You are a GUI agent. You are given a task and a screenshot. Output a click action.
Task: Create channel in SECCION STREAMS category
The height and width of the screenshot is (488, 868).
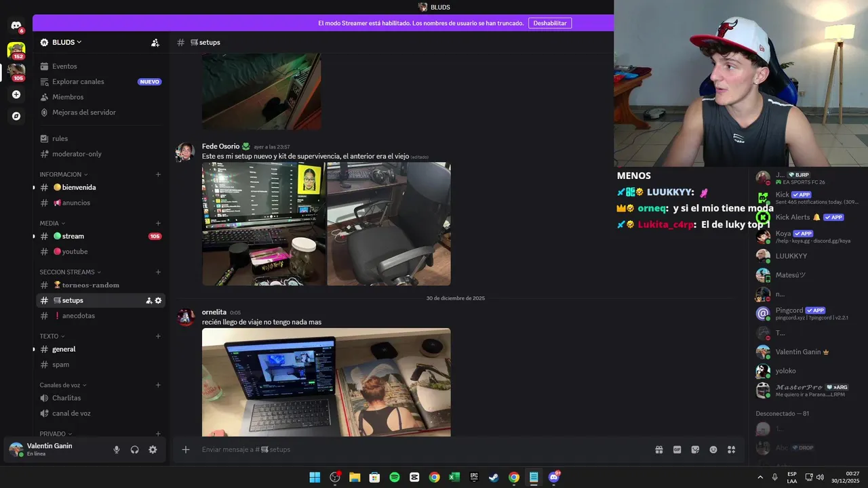point(158,272)
